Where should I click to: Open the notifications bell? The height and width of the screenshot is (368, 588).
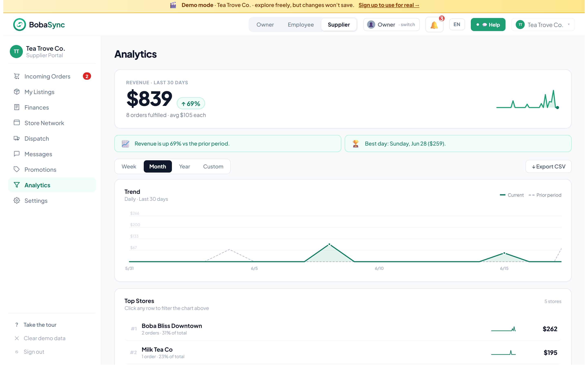pos(434,25)
